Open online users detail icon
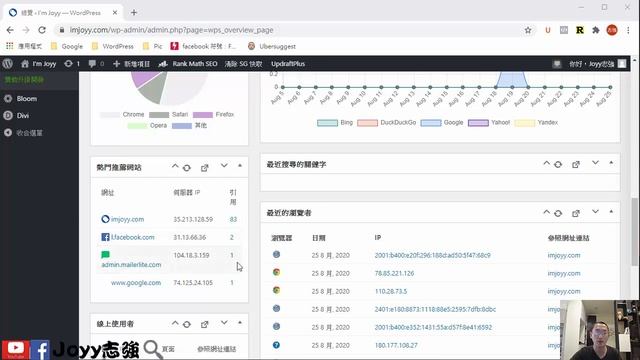640x360 pixels. [204, 324]
